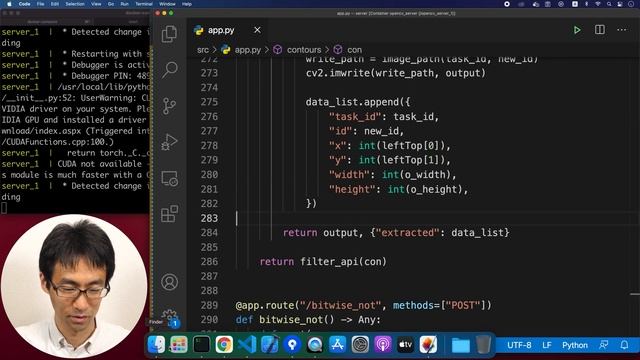Open the View menu
Viewport: 640px width, 360px height.
pyautogui.click(x=96, y=4)
